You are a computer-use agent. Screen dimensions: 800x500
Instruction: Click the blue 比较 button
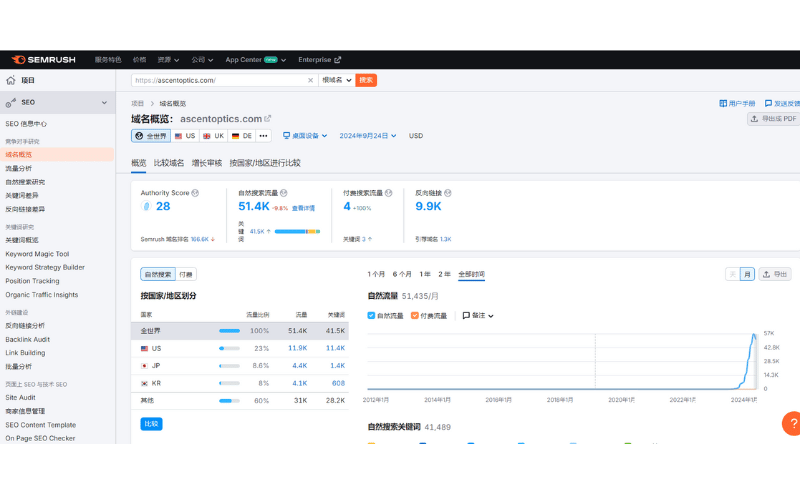click(152, 424)
